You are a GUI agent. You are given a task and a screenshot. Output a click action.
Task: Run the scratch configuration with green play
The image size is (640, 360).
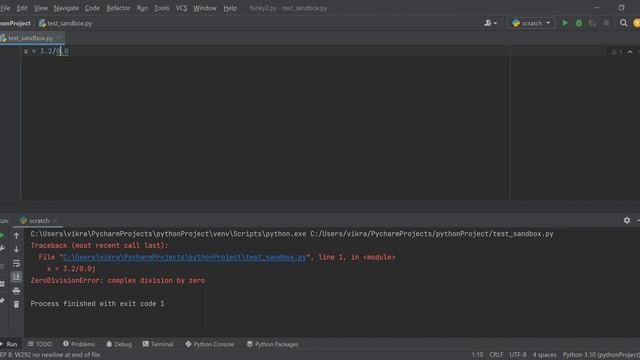[x=565, y=23]
